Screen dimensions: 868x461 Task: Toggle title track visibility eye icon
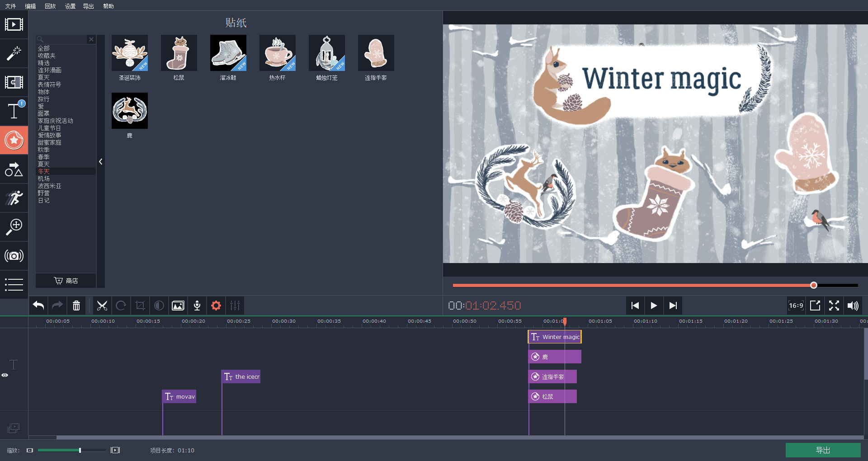(x=5, y=375)
